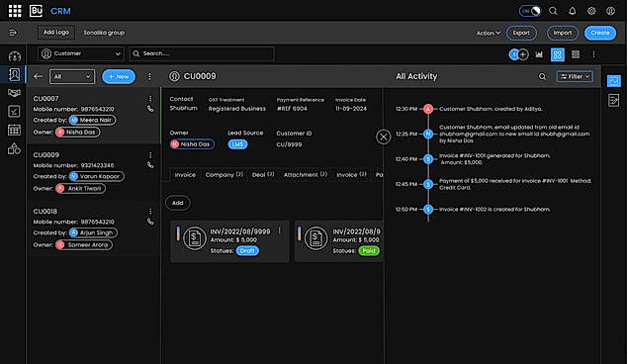Open settings gear
Image resolution: width=628 pixels, height=364 pixels.
[x=591, y=11]
